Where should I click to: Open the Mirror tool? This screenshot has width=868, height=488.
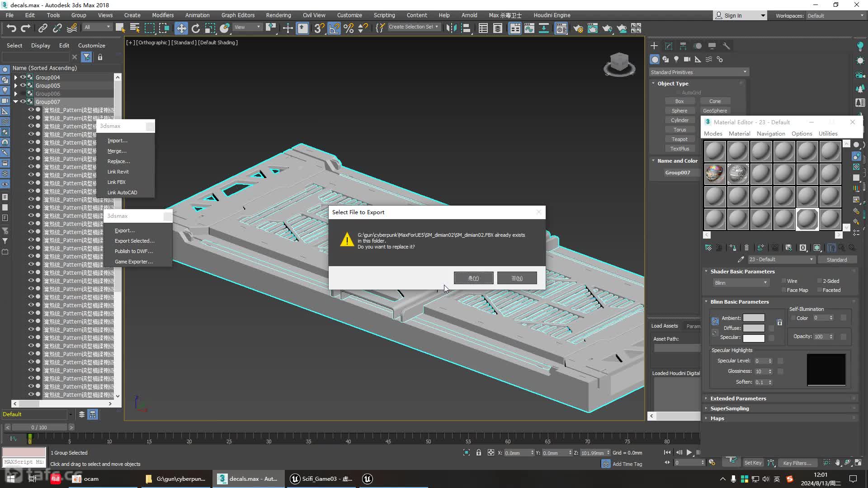coord(451,28)
